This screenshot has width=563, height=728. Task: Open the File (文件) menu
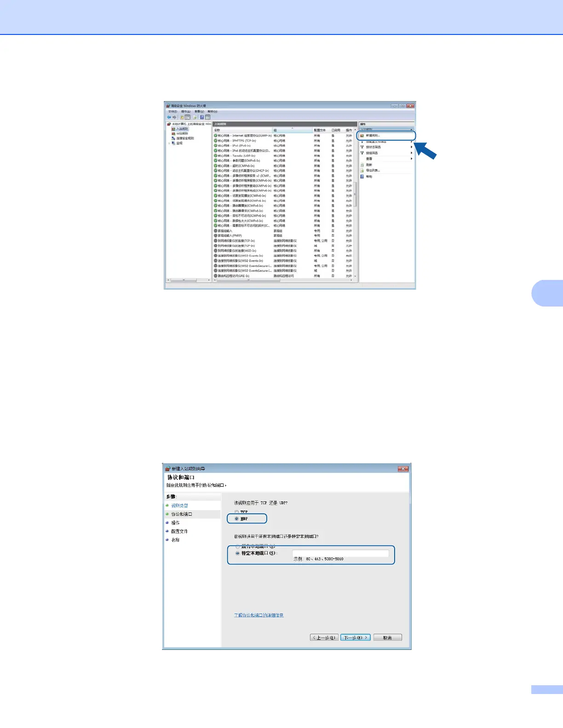tap(172, 111)
